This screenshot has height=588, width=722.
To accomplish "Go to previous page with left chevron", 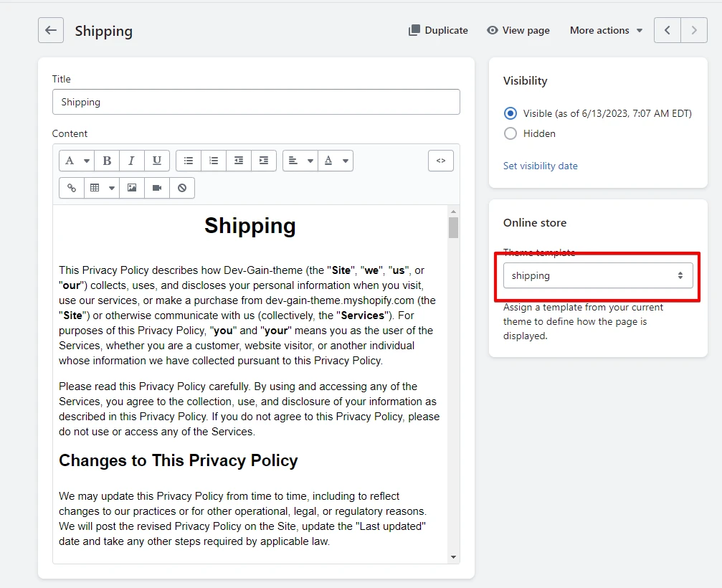I will (668, 30).
